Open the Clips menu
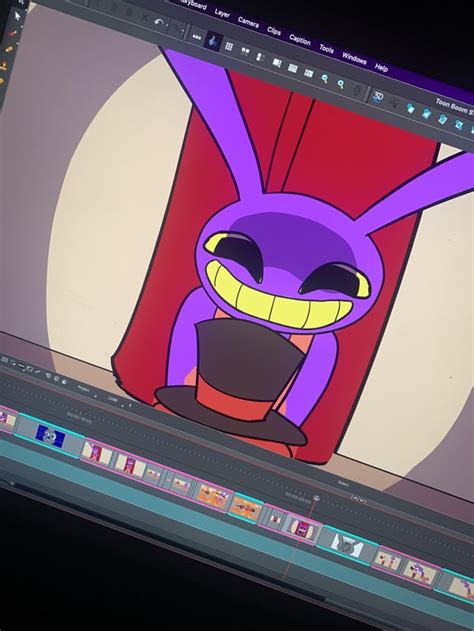474x631 pixels. pos(274,31)
